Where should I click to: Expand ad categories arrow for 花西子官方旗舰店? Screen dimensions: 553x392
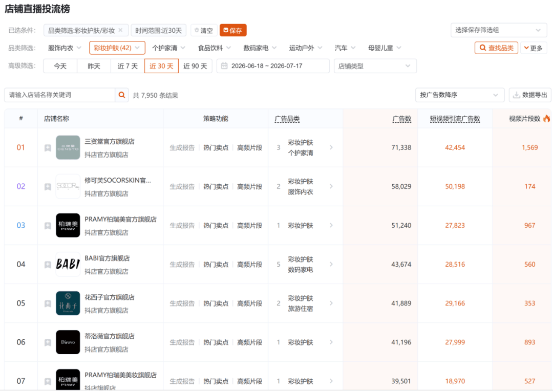click(331, 303)
